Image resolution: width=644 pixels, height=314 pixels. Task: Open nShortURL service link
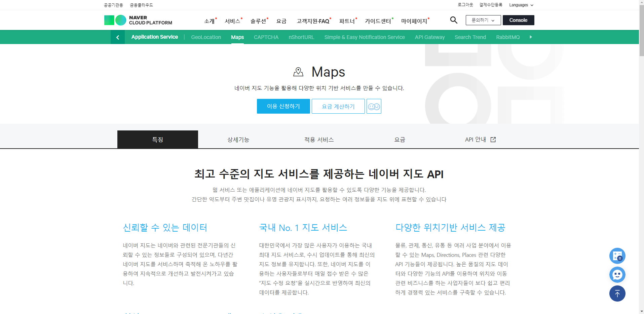301,37
